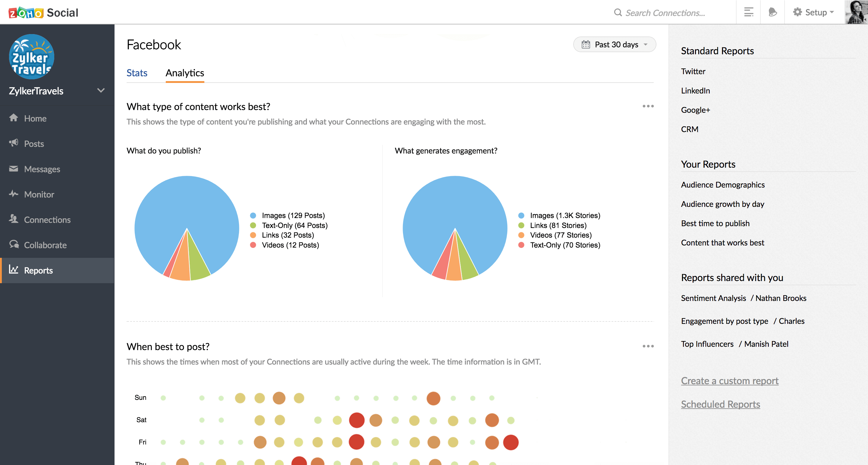This screenshot has width=868, height=465.
Task: Expand the ZylkerTravels brand chevron
Action: pyautogui.click(x=101, y=90)
